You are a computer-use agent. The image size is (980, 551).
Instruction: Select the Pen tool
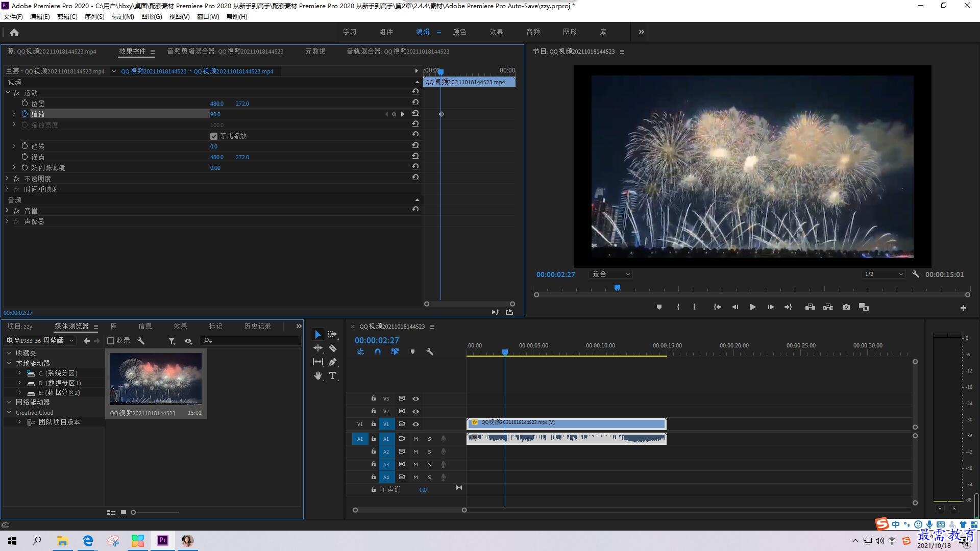click(x=332, y=362)
